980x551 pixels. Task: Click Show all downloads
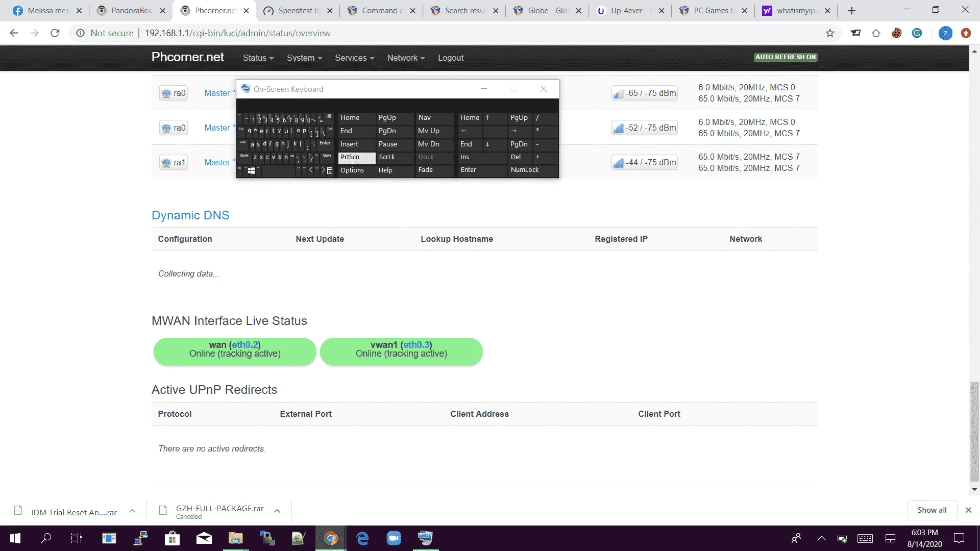pos(932,510)
